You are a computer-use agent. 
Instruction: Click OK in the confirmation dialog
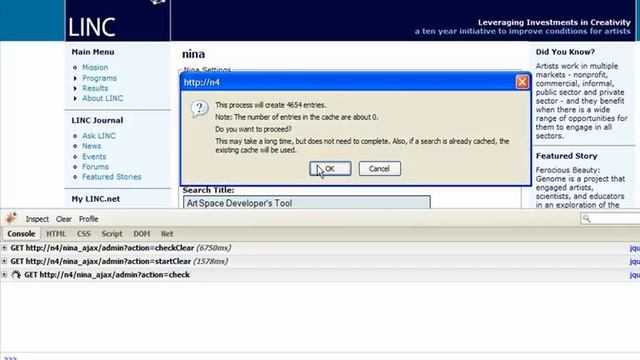point(330,169)
